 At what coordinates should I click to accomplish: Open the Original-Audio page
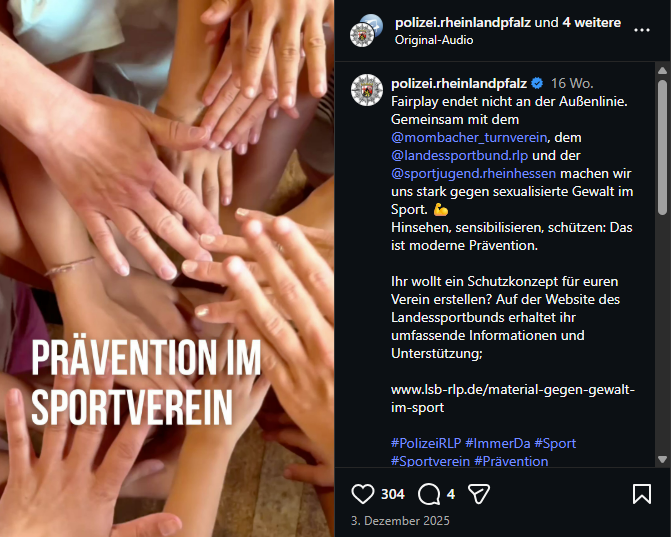coord(434,40)
